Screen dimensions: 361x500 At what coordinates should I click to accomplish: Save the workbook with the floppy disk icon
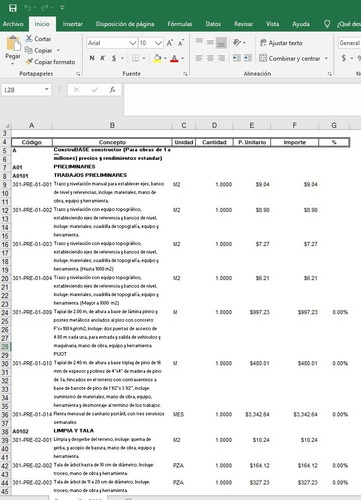[13, 8]
